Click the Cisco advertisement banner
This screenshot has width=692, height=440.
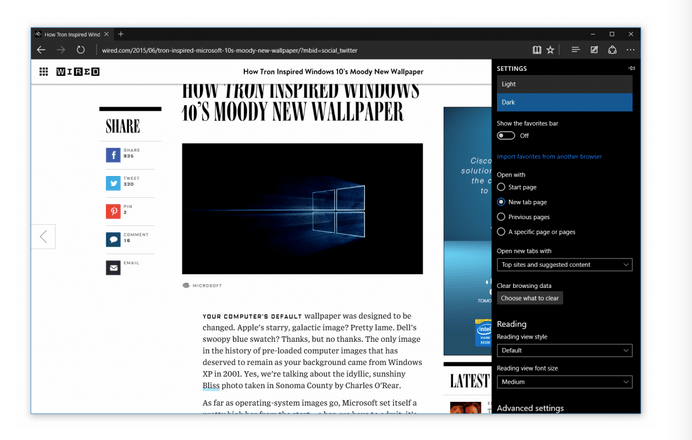tap(467, 231)
